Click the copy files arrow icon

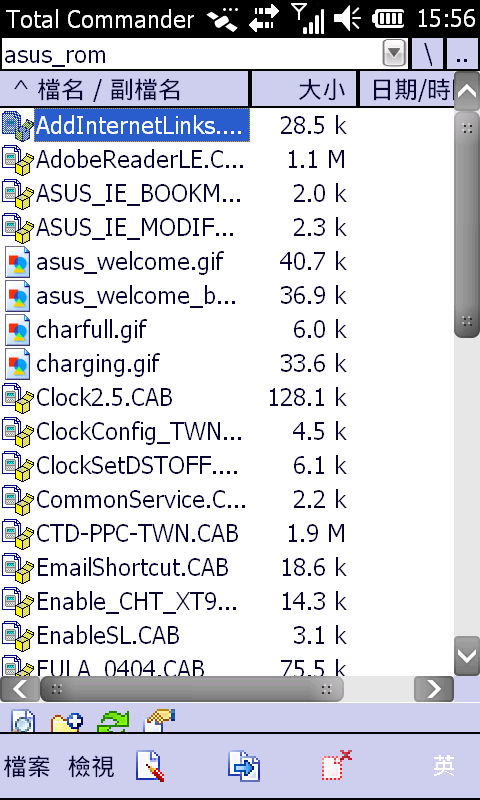point(244,766)
